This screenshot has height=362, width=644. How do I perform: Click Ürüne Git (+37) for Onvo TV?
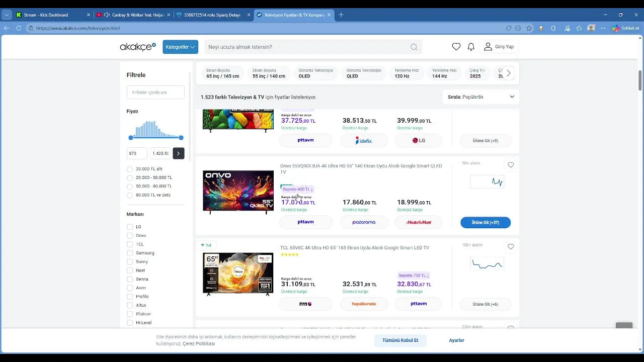click(486, 222)
